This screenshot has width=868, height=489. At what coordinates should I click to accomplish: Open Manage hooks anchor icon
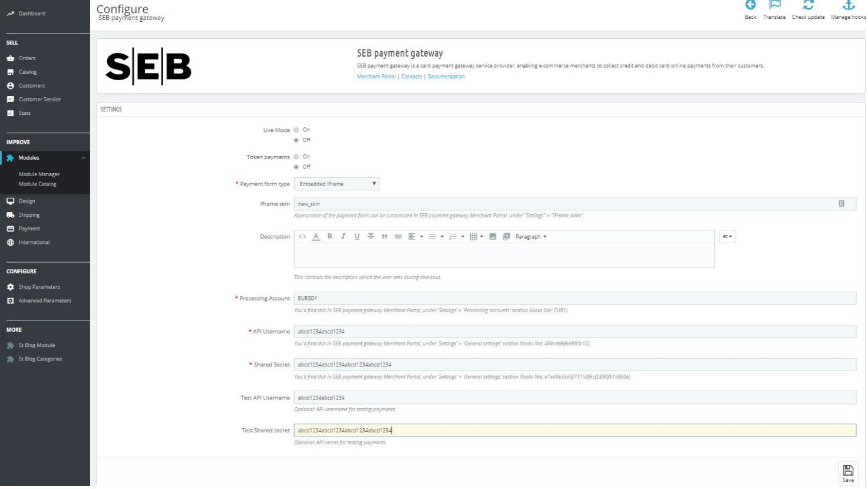tap(848, 5)
